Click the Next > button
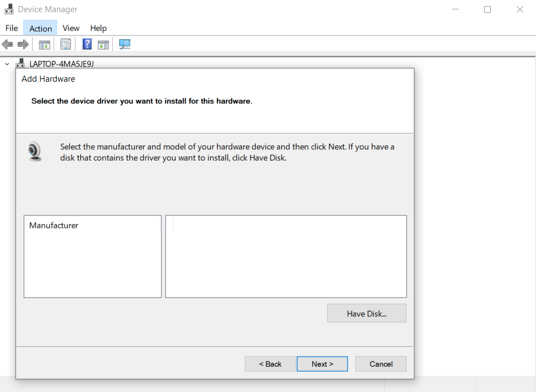Viewport: 536px width, 392px height. [322, 364]
